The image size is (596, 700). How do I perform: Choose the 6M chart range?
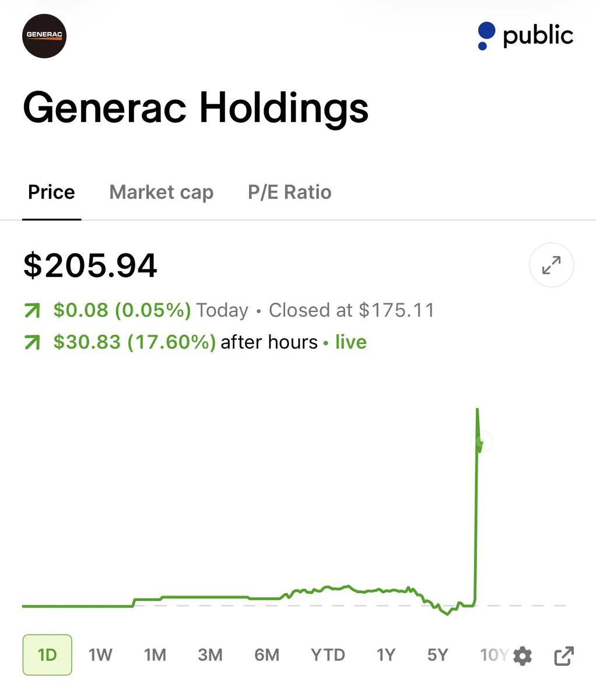[267, 655]
